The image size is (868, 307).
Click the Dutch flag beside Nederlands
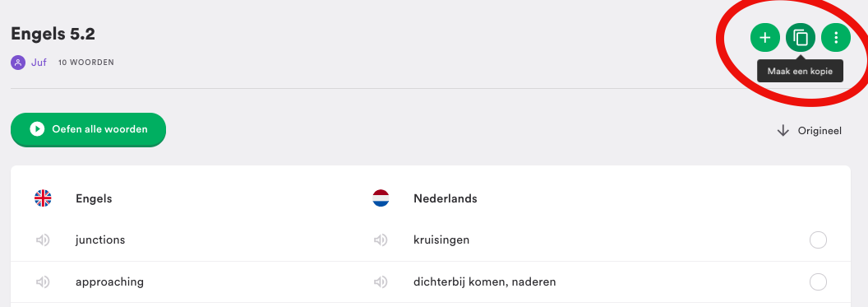coord(381,198)
